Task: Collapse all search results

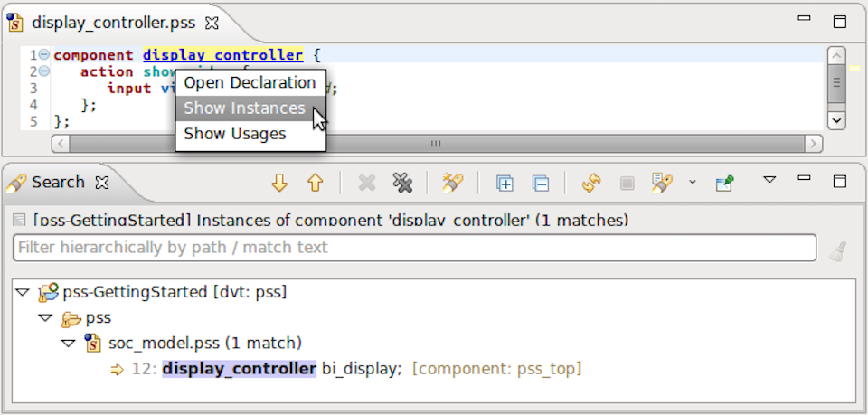Action: 541,184
